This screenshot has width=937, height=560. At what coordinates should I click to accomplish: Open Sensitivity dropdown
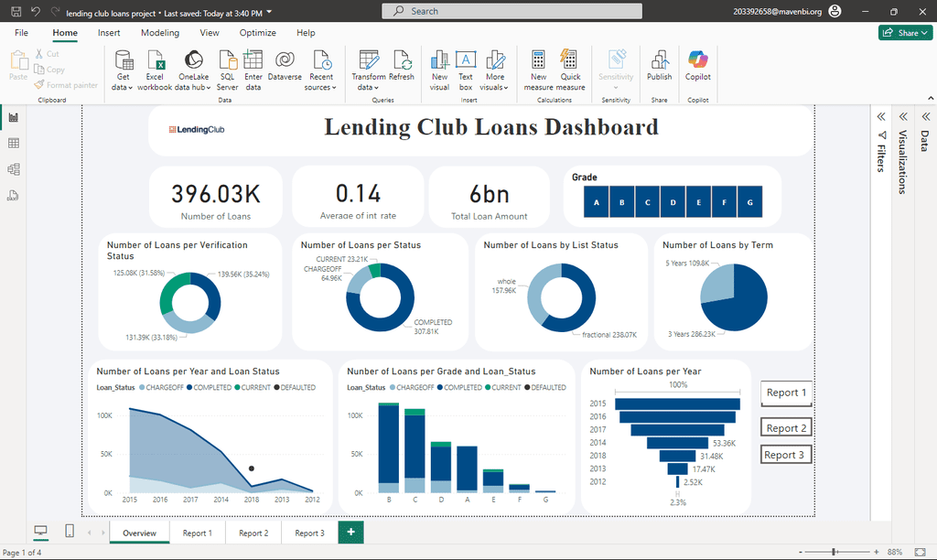(x=616, y=70)
